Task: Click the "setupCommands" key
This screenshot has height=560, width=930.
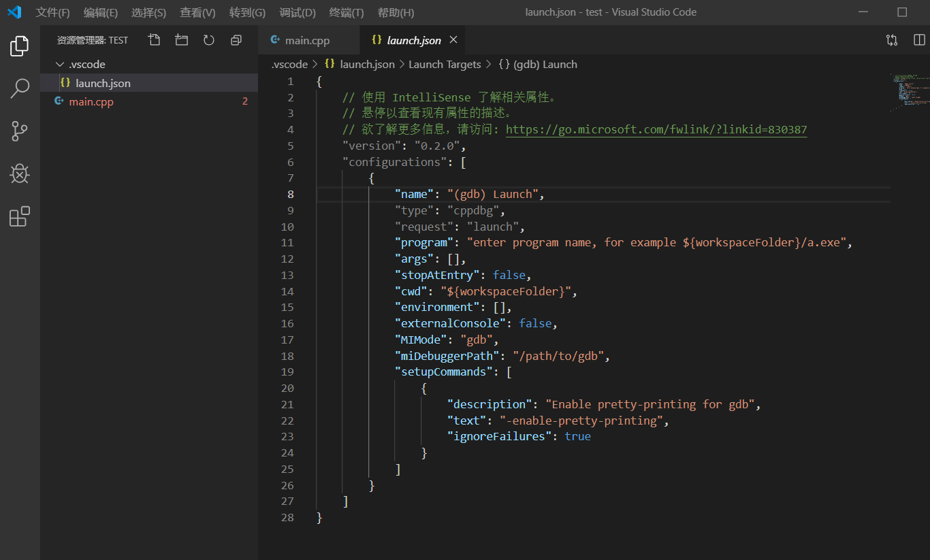Action: [443, 372]
